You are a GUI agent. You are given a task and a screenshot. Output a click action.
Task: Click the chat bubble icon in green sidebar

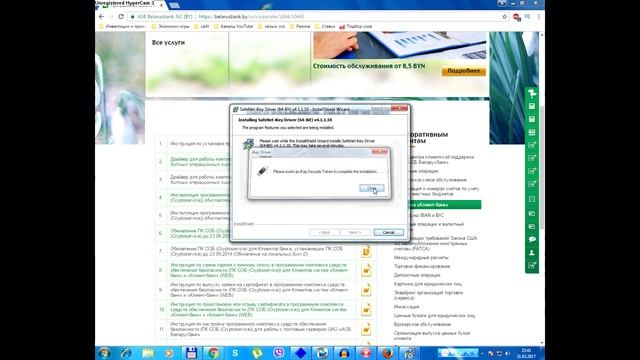pyautogui.click(x=532, y=240)
